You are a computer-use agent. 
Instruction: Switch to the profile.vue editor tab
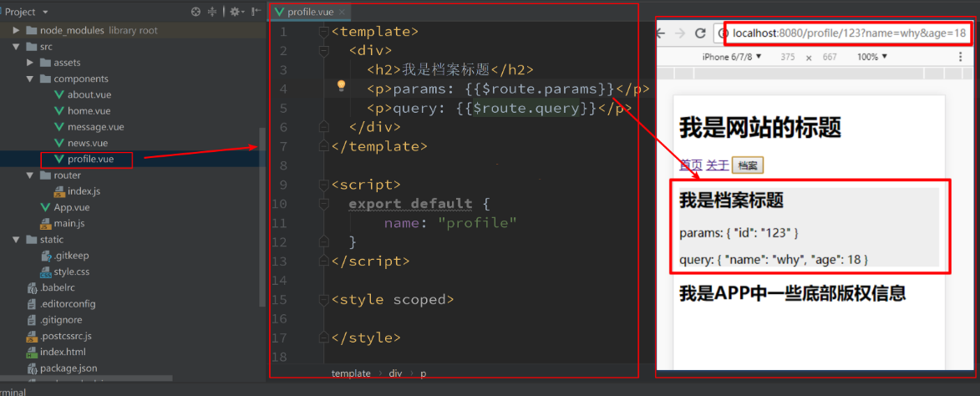pyautogui.click(x=309, y=12)
